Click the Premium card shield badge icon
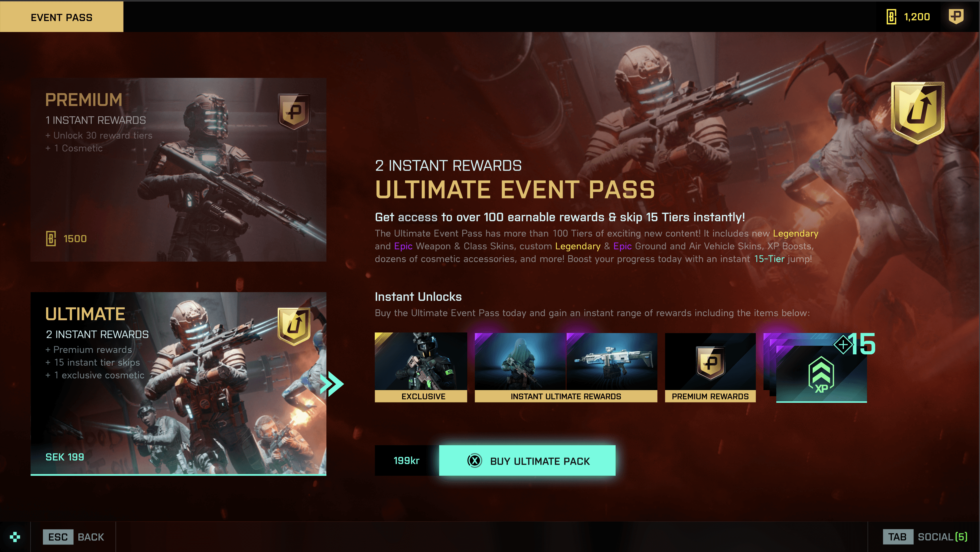Image resolution: width=980 pixels, height=552 pixels. pos(294,112)
